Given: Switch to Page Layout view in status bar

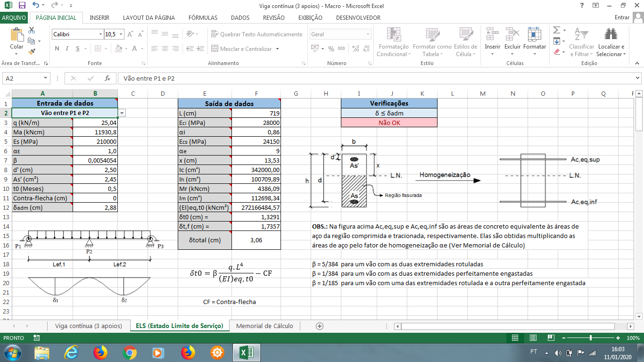Looking at the screenshot, I should [x=533, y=338].
